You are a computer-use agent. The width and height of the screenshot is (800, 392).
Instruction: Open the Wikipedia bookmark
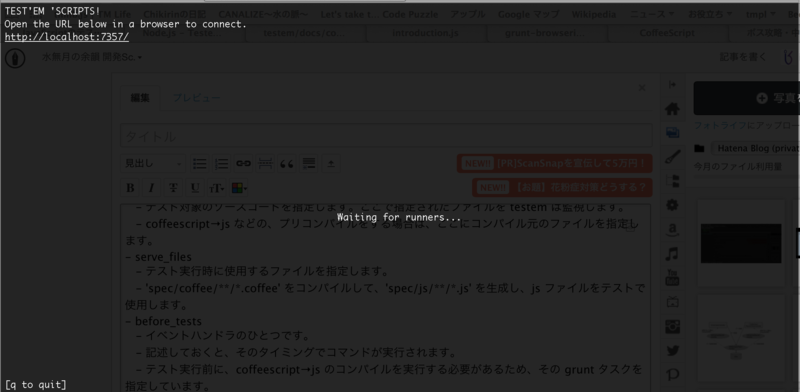pos(593,14)
